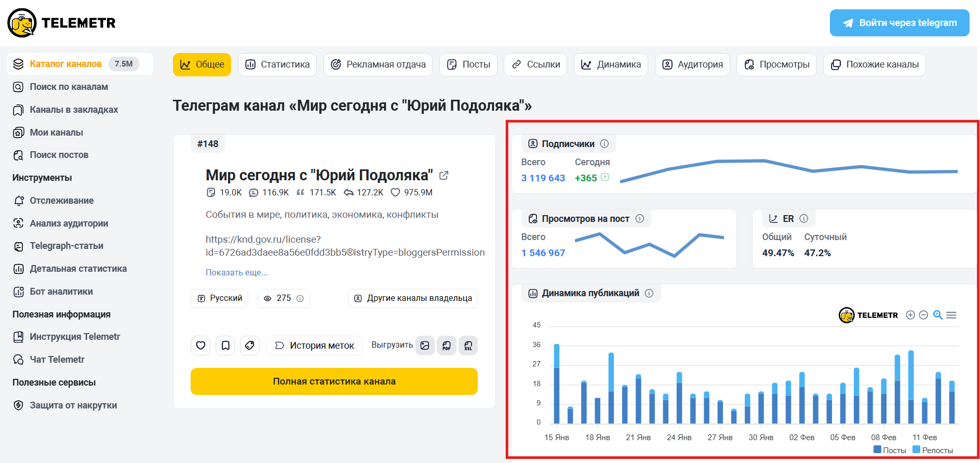Click info icon next to Динамика публикаций

pyautogui.click(x=649, y=293)
